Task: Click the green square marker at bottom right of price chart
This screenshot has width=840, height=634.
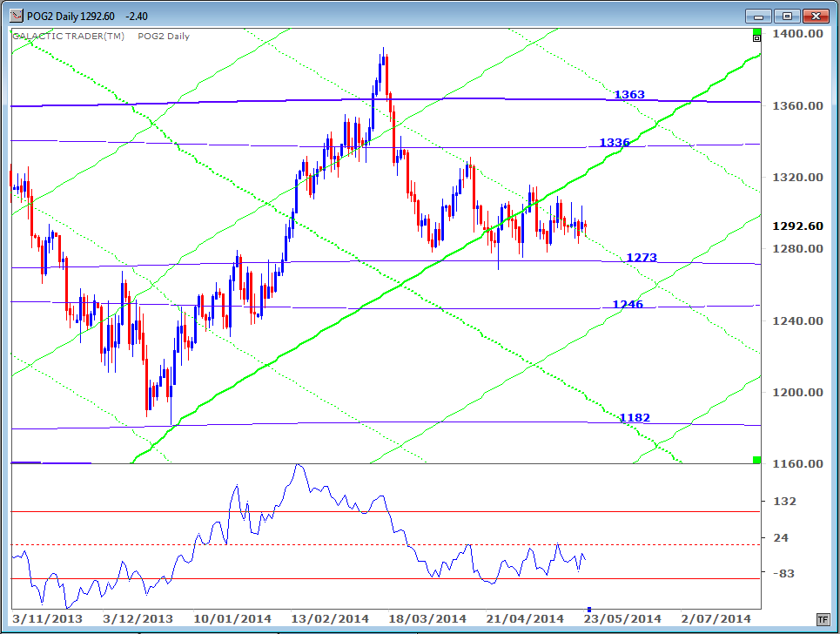Action: (x=756, y=460)
